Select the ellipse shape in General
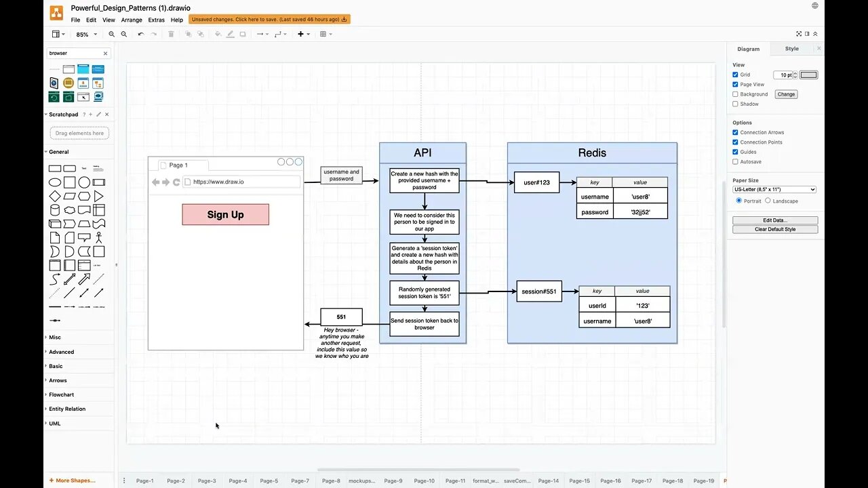This screenshot has height=488, width=868. 55,182
